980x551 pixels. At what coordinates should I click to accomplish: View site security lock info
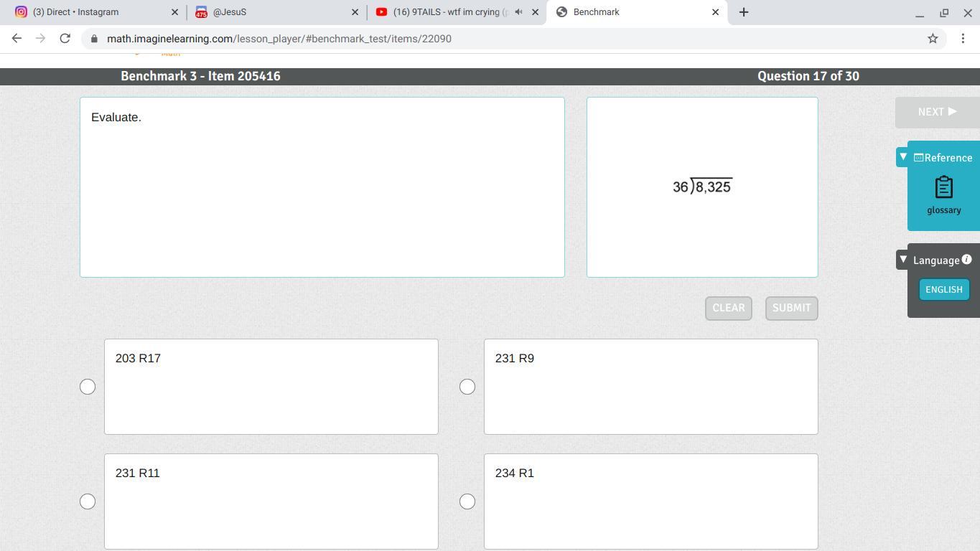[x=94, y=39]
